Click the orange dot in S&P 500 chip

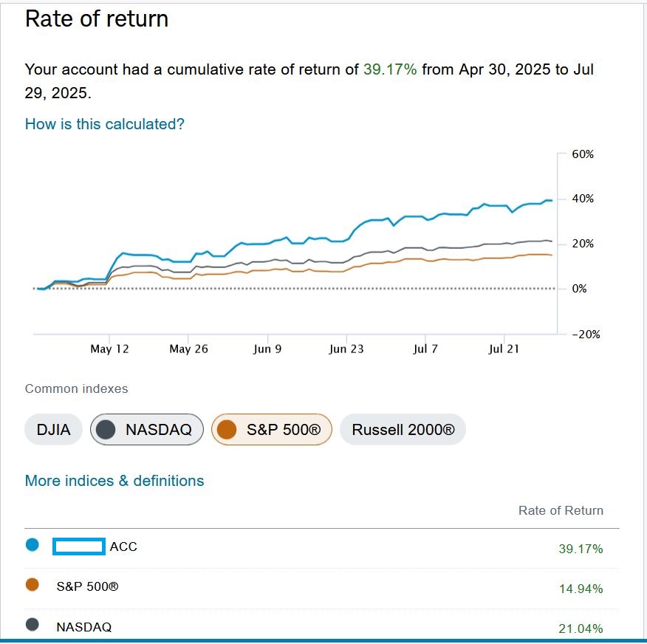click(227, 430)
